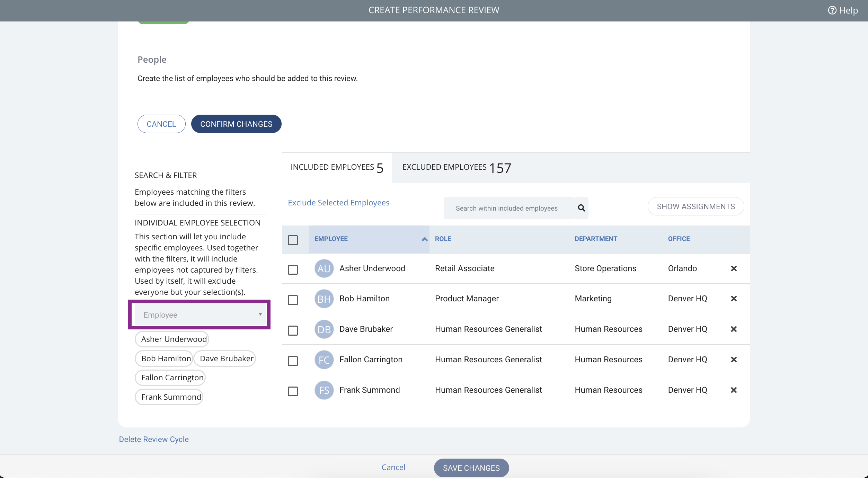Image resolution: width=868 pixels, height=478 pixels.
Task: Sort by the Role column header
Action: (443, 239)
